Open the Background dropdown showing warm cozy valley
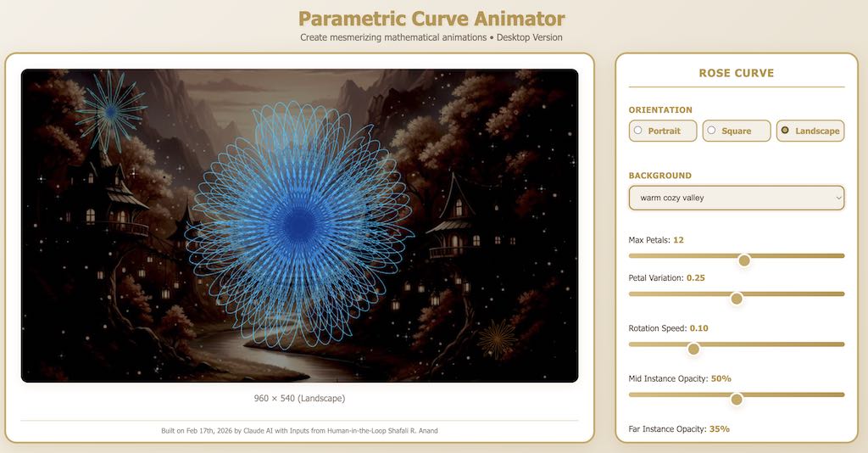The height and width of the screenshot is (453, 868). [735, 198]
